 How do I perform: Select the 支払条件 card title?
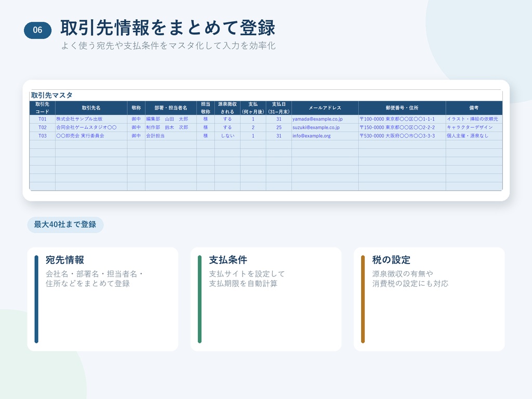[228, 260]
